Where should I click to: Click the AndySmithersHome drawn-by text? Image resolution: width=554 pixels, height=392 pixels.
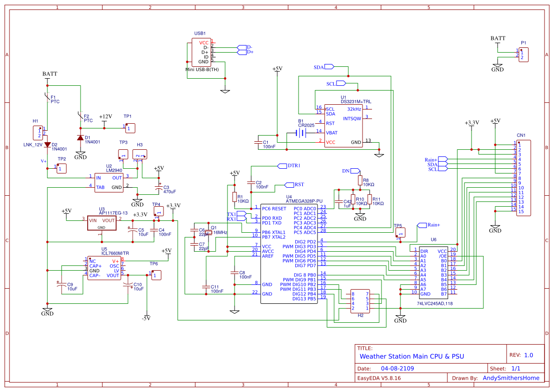pyautogui.click(x=511, y=378)
